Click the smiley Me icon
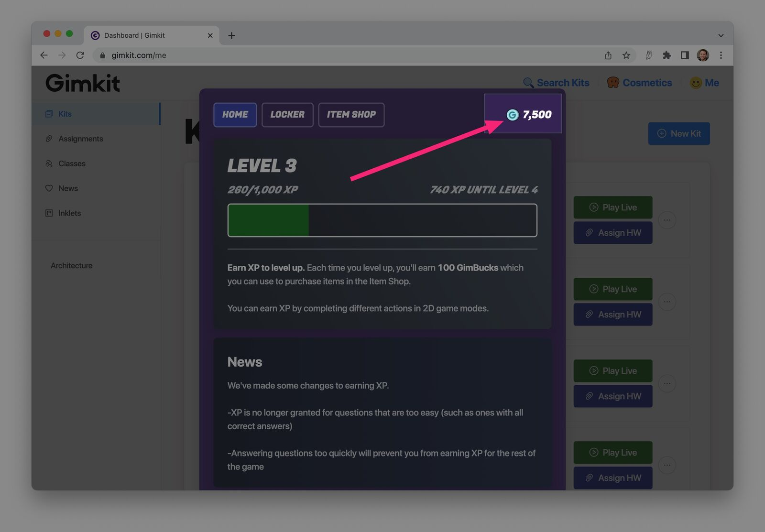The image size is (765, 532). click(696, 83)
